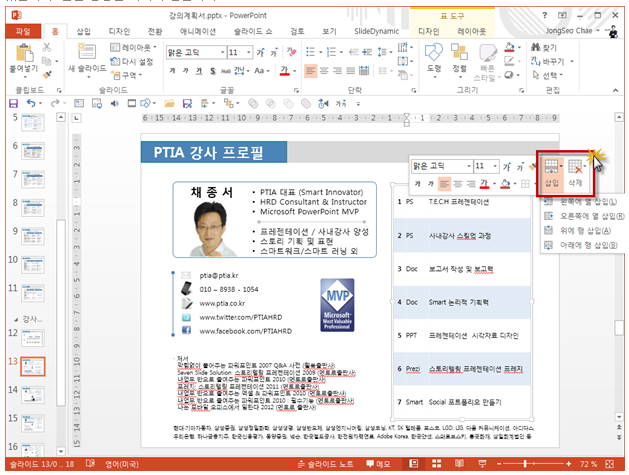Click the mini toolbar shading paint bucket color
Image resolution: width=629 pixels, height=475 pixels.
pos(505,184)
